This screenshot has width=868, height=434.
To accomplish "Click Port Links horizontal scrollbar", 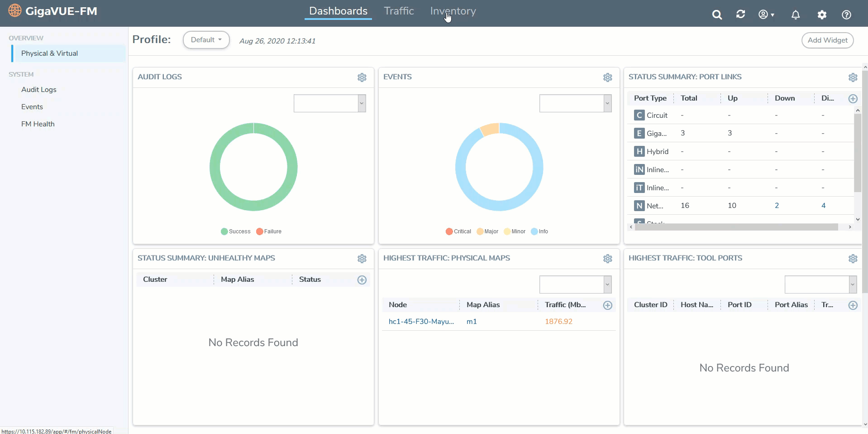I will tap(736, 227).
